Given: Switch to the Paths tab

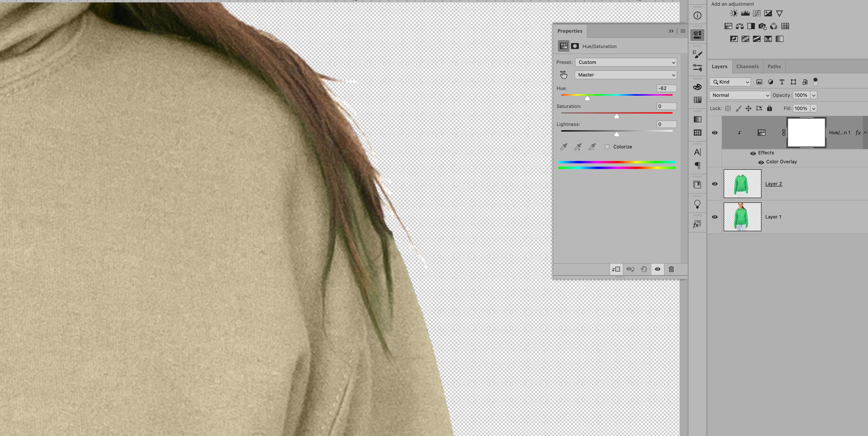Looking at the screenshot, I should pos(774,66).
